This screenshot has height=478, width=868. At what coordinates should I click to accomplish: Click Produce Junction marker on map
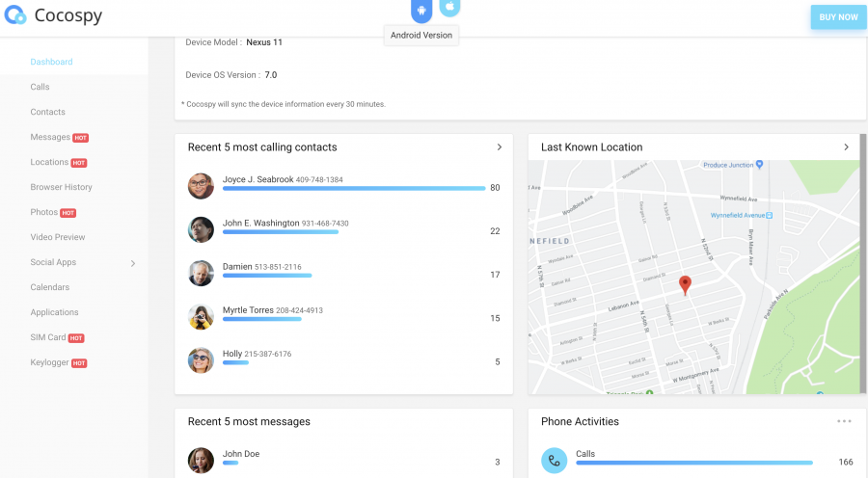click(760, 164)
